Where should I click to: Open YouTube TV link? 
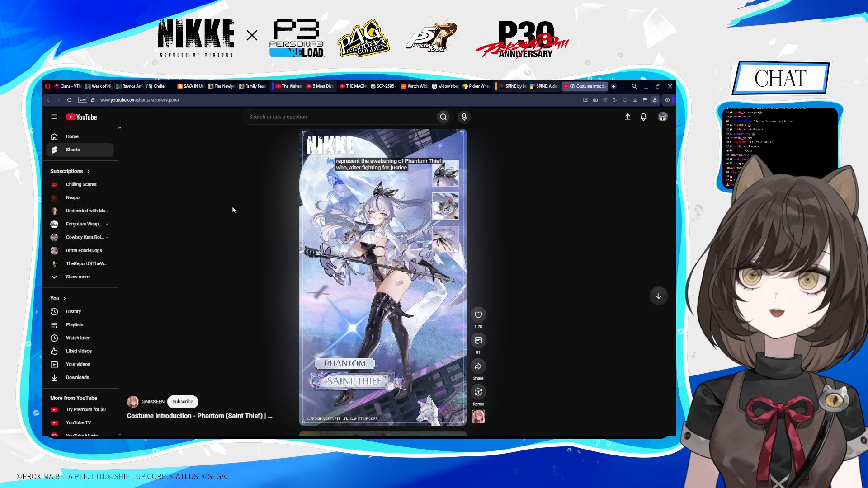[x=80, y=423]
